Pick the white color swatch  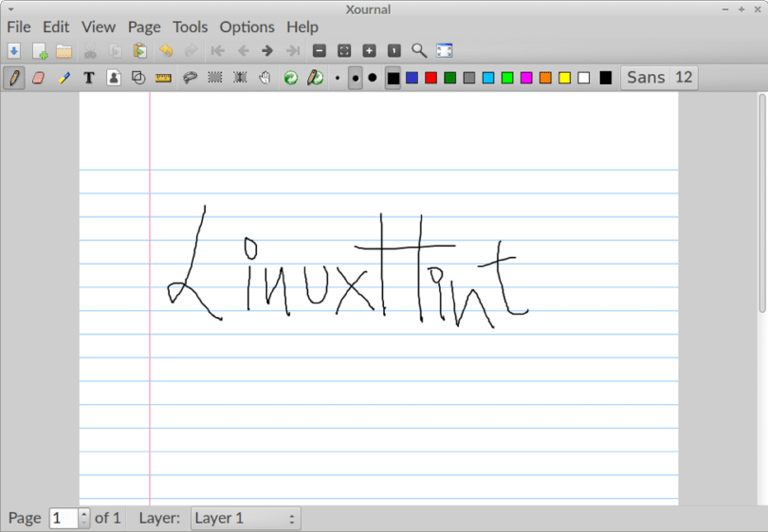584,78
